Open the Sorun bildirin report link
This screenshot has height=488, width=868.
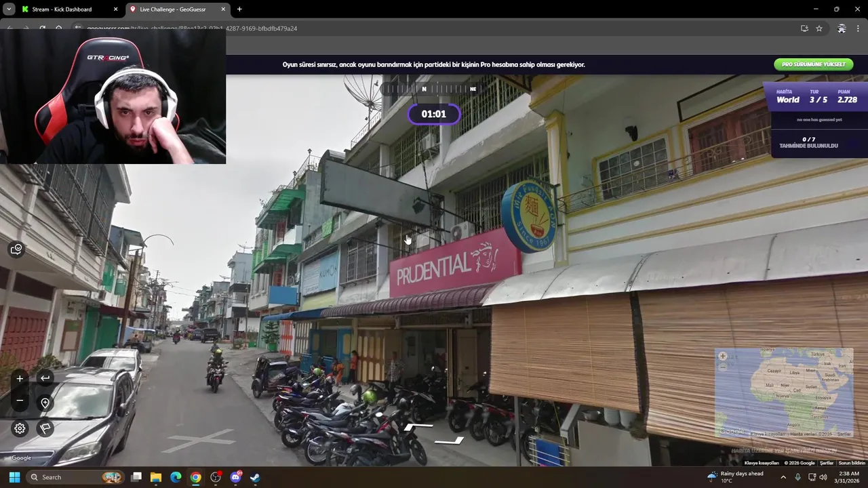[852, 463]
